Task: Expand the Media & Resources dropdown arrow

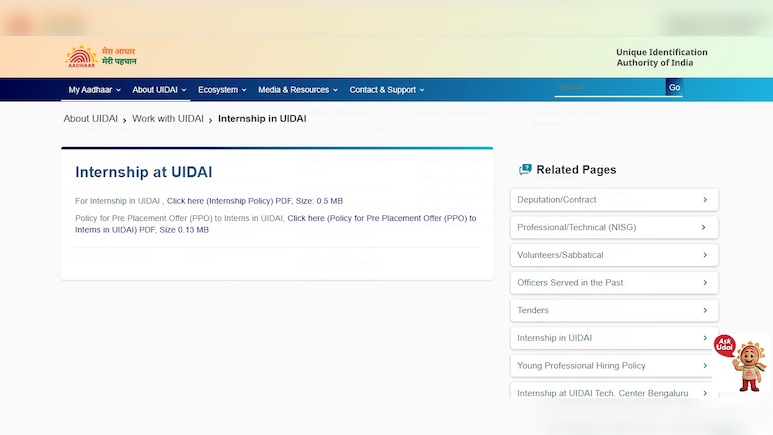Action: tap(335, 90)
